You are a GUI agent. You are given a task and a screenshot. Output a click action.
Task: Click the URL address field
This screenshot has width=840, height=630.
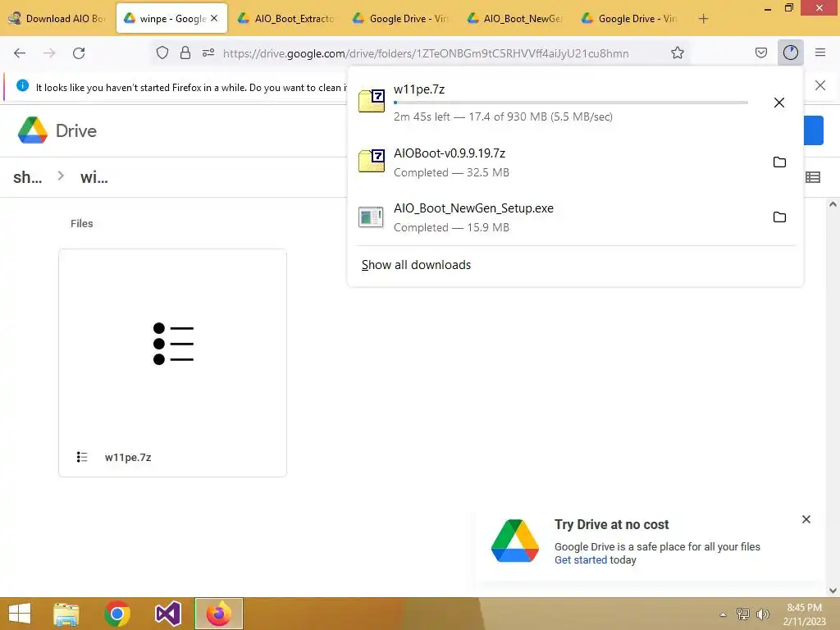point(426,53)
